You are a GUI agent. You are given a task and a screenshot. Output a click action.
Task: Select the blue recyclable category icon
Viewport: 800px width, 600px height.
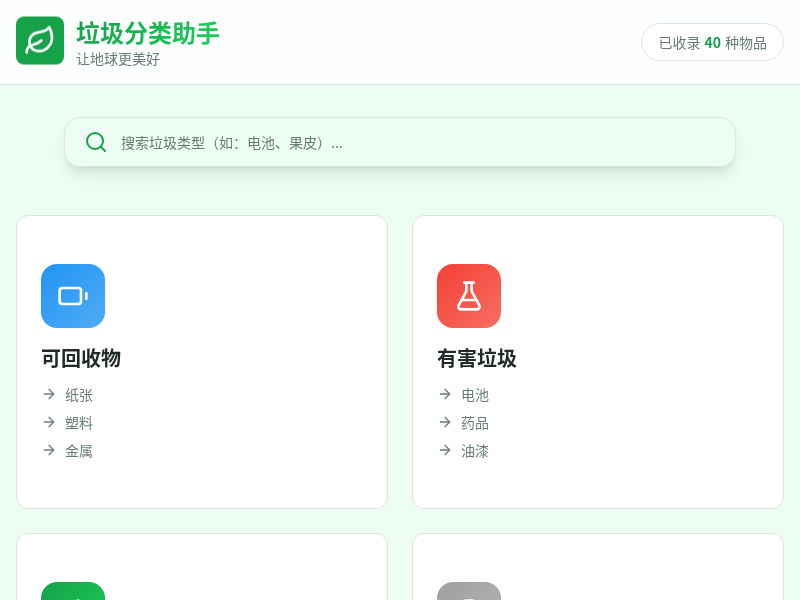coord(72,296)
